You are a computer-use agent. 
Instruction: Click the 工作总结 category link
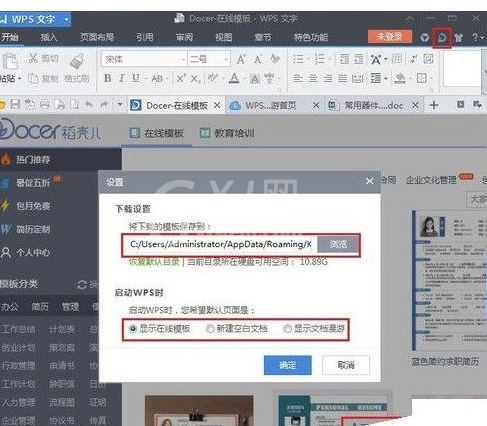18,329
